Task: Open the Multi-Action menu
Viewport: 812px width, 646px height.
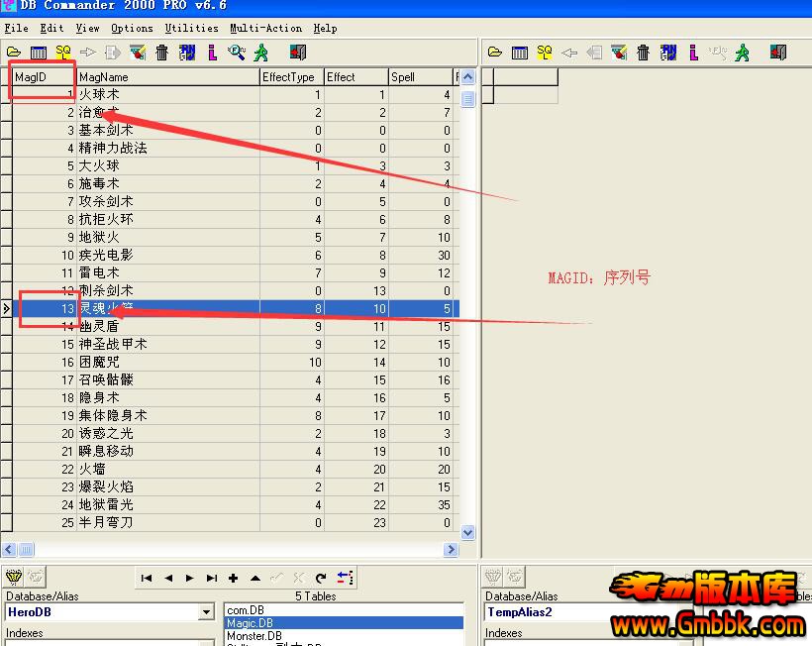Action: pos(265,29)
